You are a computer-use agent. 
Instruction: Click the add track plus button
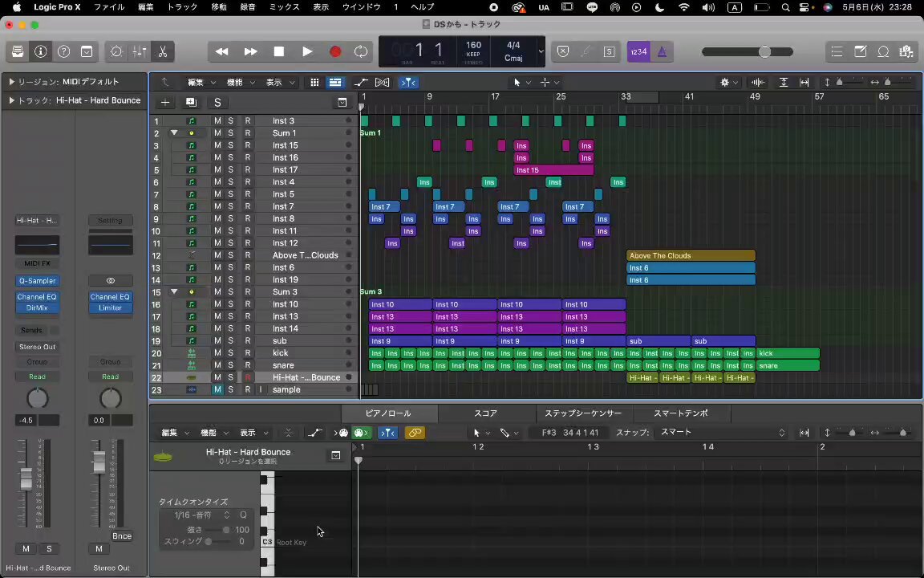click(x=165, y=102)
